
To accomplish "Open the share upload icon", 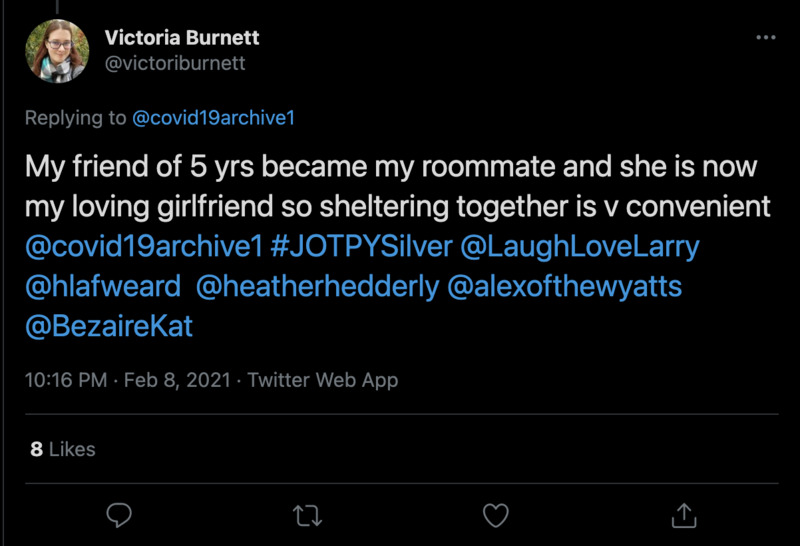I will [683, 515].
